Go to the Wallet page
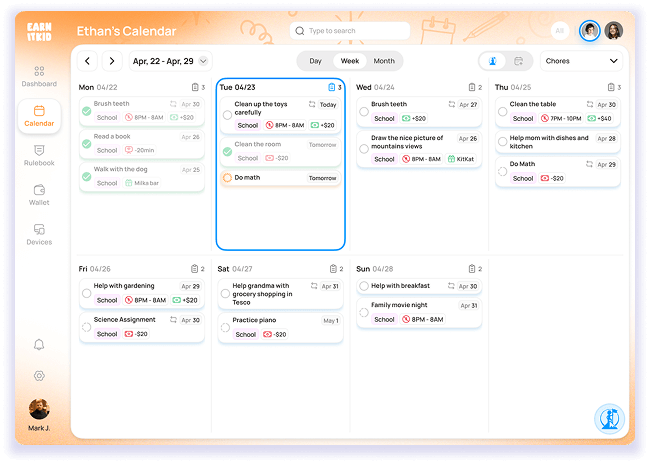This screenshot has width=650, height=464. (39, 194)
